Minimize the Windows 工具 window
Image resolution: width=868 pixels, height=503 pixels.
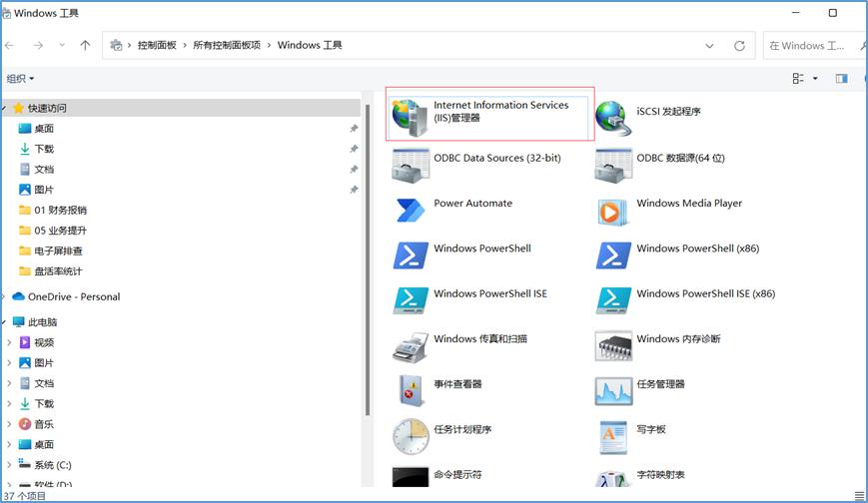[796, 13]
